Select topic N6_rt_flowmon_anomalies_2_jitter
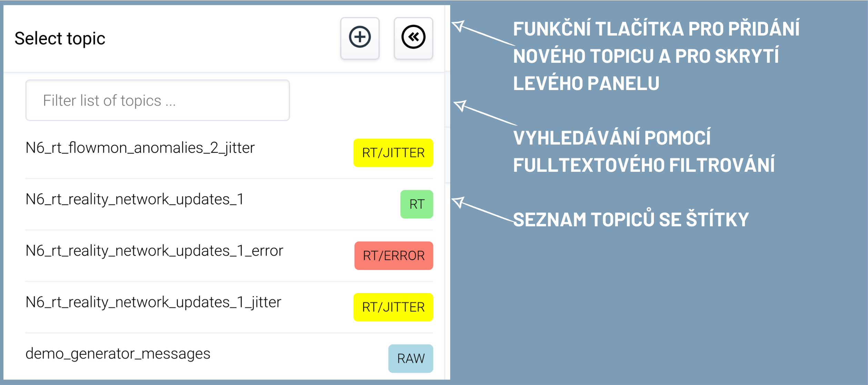The width and height of the screenshot is (868, 385). (140, 148)
